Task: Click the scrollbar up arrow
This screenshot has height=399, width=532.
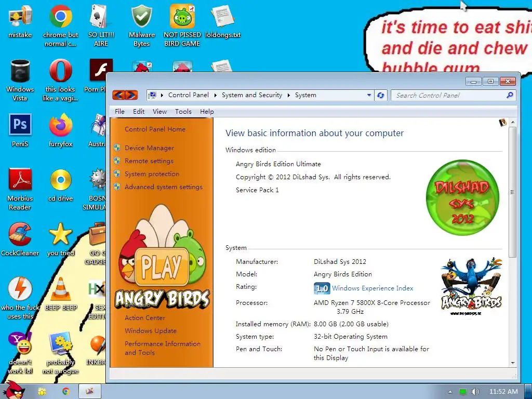Action: [x=513, y=122]
